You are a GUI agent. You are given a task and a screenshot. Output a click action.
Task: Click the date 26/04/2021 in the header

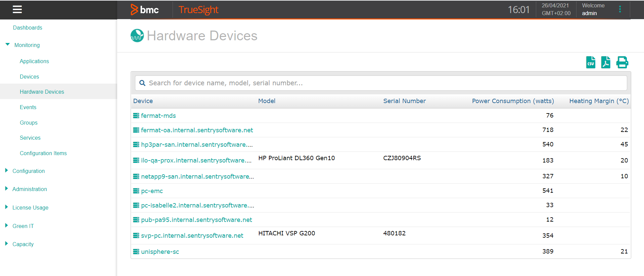555,5
